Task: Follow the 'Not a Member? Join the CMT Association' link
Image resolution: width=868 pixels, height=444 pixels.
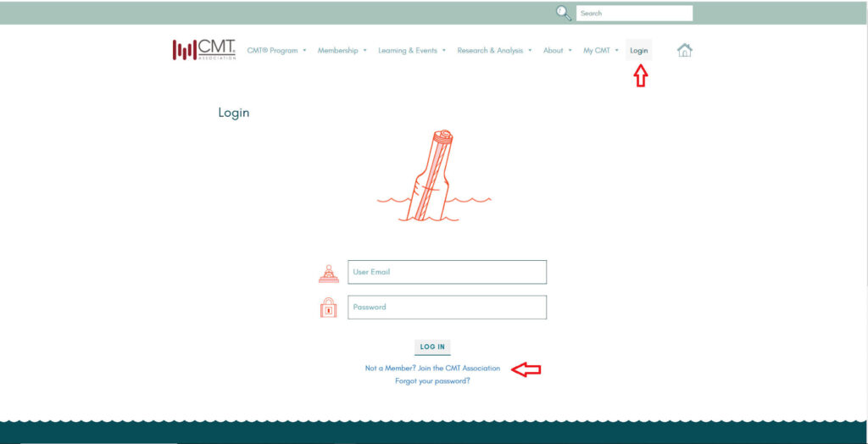Action: [432, 368]
